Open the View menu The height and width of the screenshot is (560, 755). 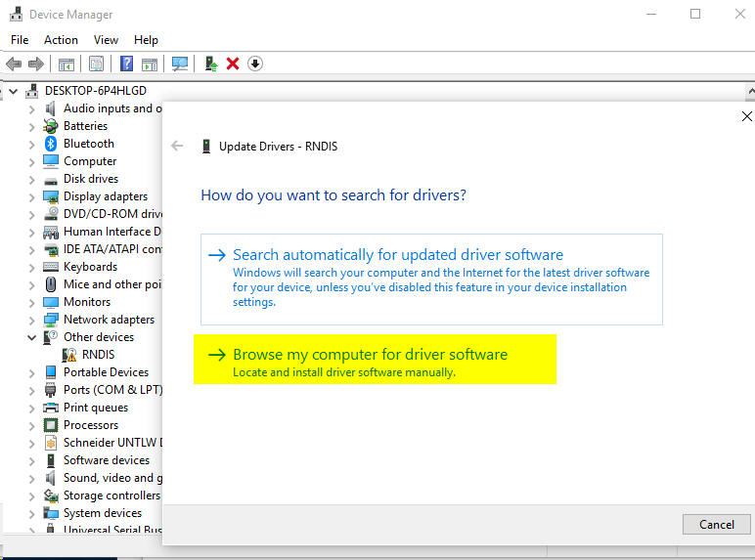[x=106, y=40]
